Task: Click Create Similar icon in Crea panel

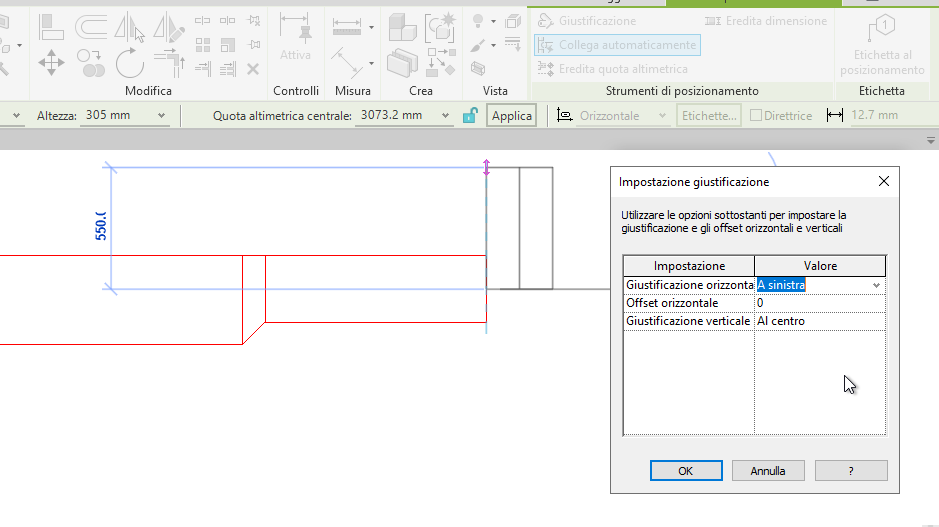Action: [x=441, y=62]
